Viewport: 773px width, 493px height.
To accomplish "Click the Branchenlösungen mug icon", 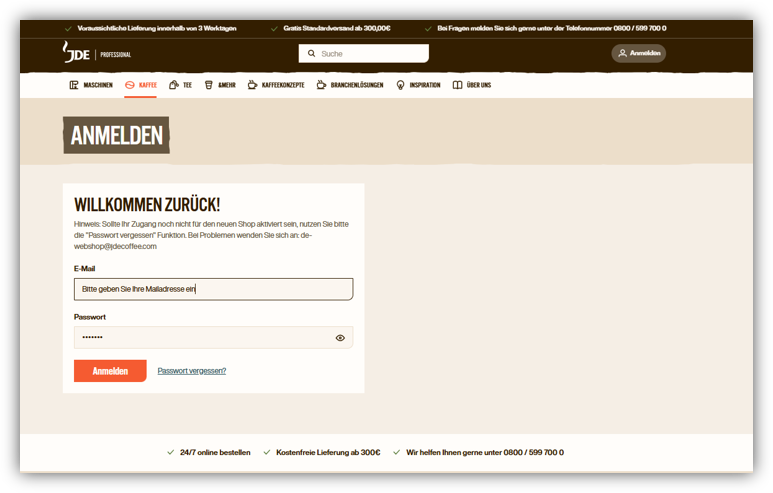I will [x=321, y=85].
